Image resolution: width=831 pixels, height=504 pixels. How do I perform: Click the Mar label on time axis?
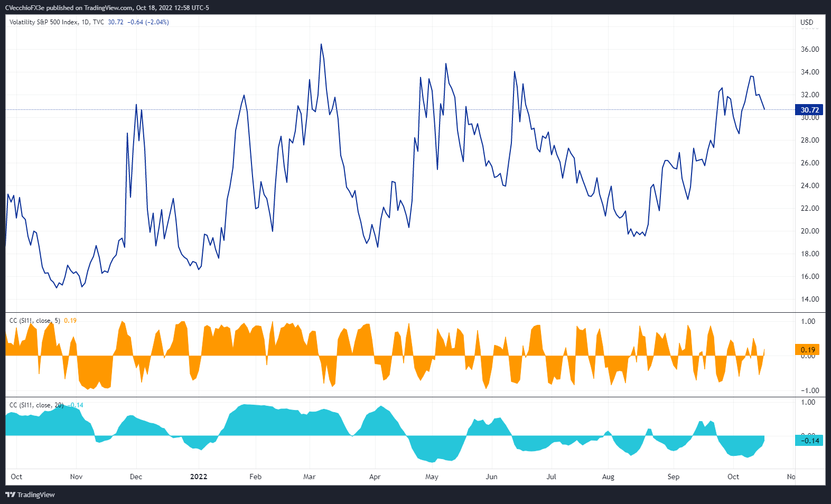tap(309, 477)
